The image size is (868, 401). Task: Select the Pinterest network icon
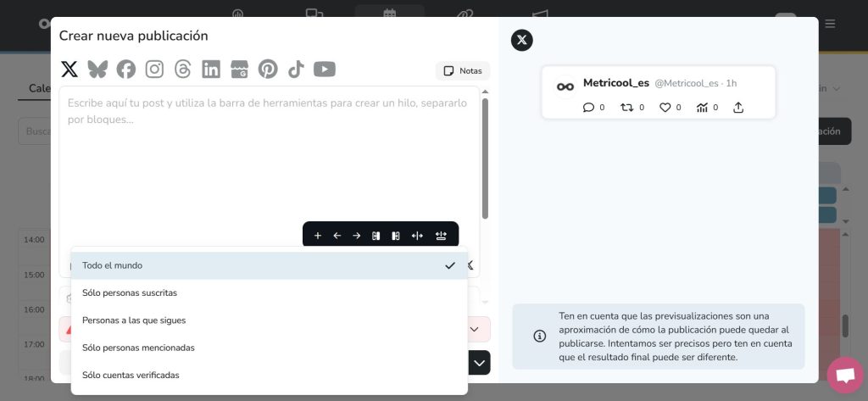(x=268, y=70)
